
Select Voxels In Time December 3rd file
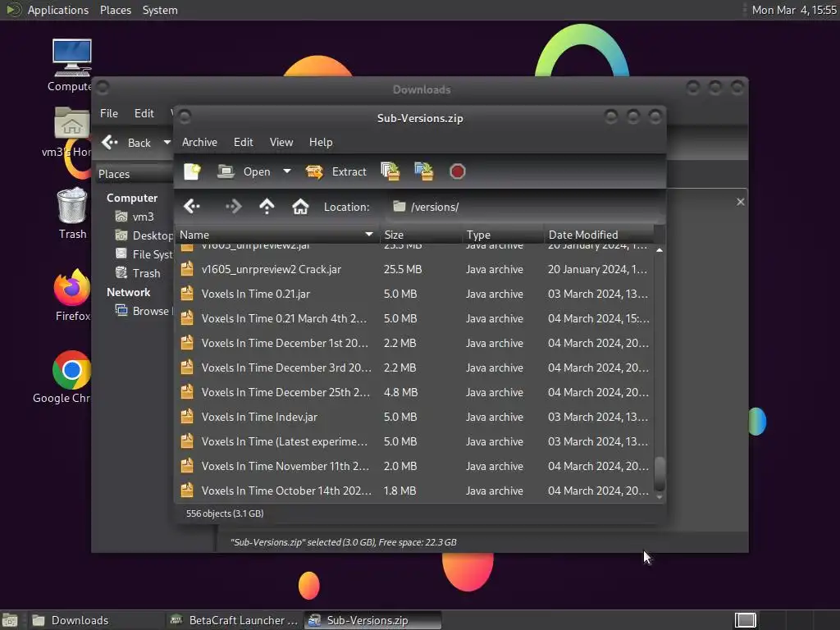tap(413, 368)
